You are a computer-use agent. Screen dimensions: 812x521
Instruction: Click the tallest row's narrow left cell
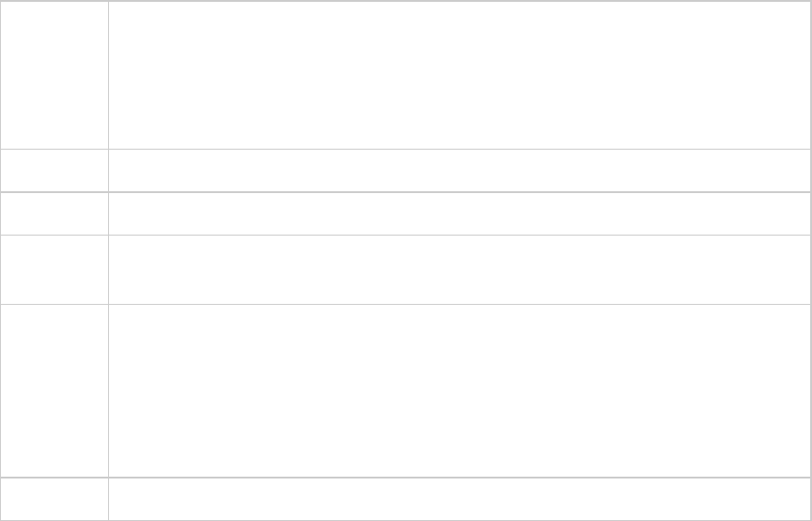click(54, 391)
